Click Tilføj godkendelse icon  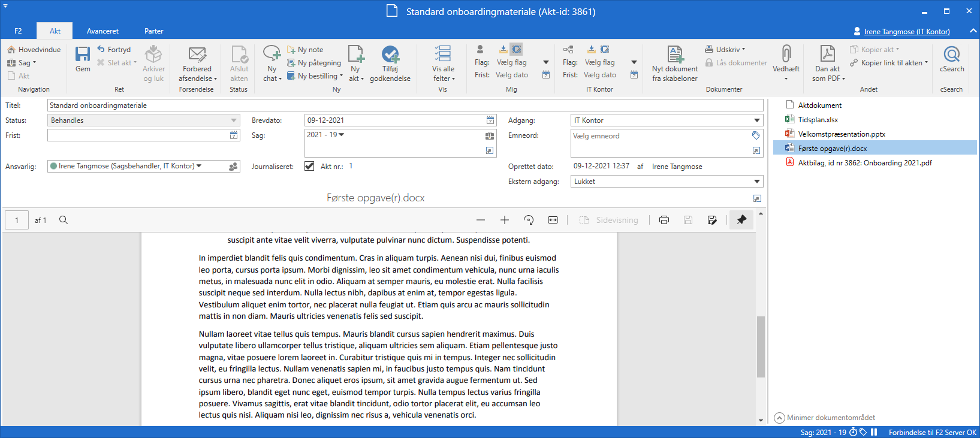point(390,55)
